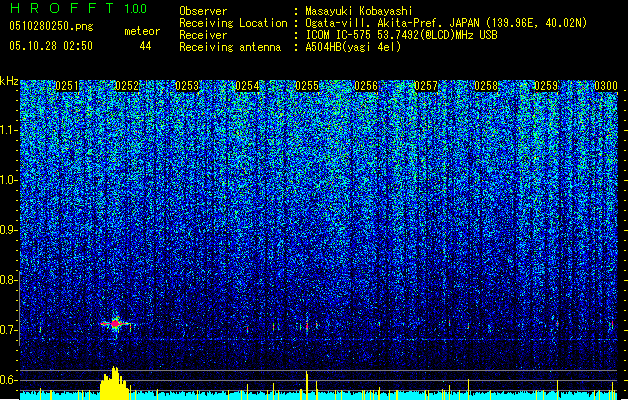Click the 0254 time marker

[x=247, y=86]
